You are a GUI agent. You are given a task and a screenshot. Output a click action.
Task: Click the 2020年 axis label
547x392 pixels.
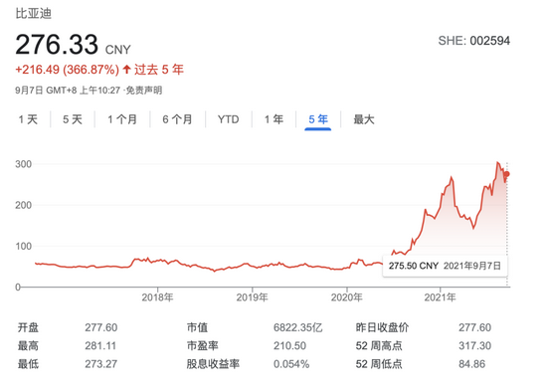pyautogui.click(x=346, y=297)
